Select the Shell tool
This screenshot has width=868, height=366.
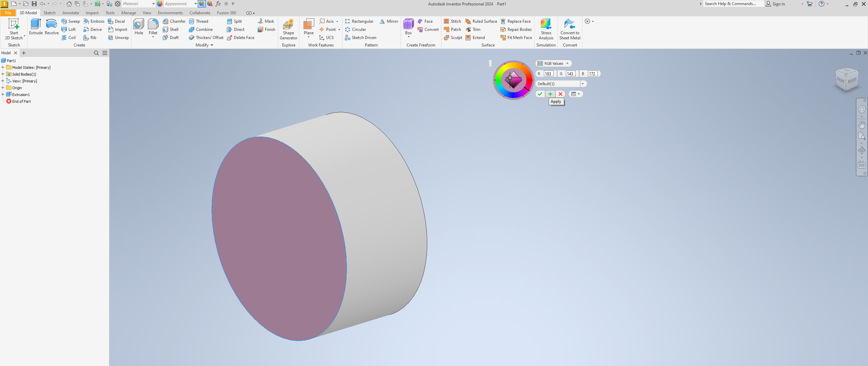pyautogui.click(x=171, y=30)
